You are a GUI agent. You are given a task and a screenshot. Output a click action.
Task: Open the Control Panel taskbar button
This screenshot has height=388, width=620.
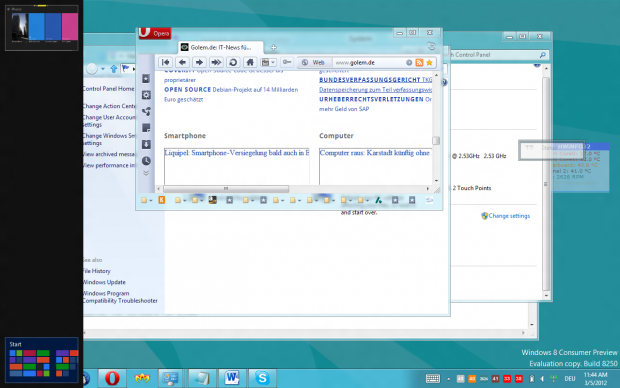[x=171, y=379]
